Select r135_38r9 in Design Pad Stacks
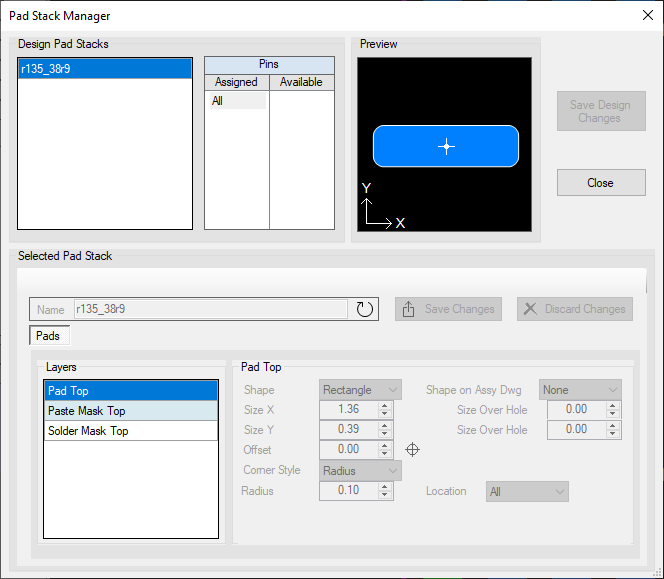This screenshot has width=664, height=579. click(104, 69)
